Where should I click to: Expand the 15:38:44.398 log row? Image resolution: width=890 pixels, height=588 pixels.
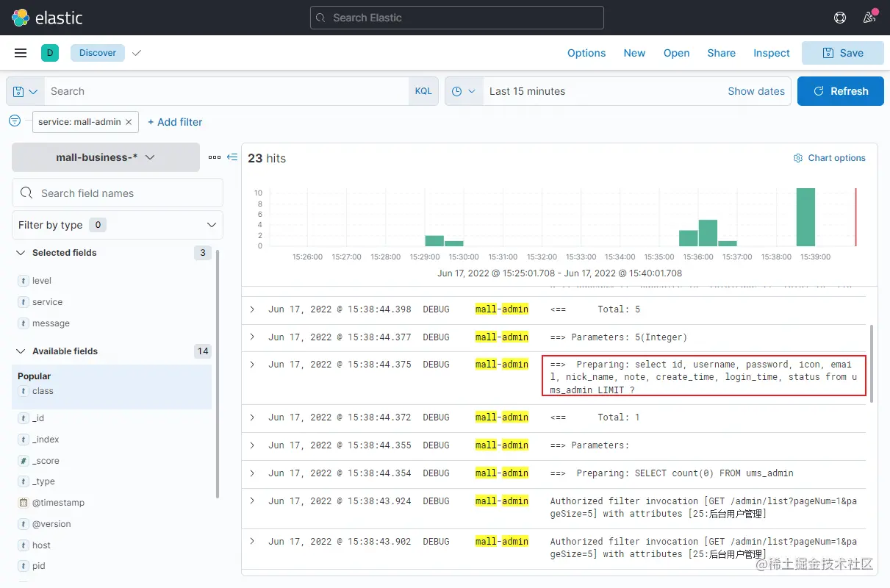(x=252, y=309)
